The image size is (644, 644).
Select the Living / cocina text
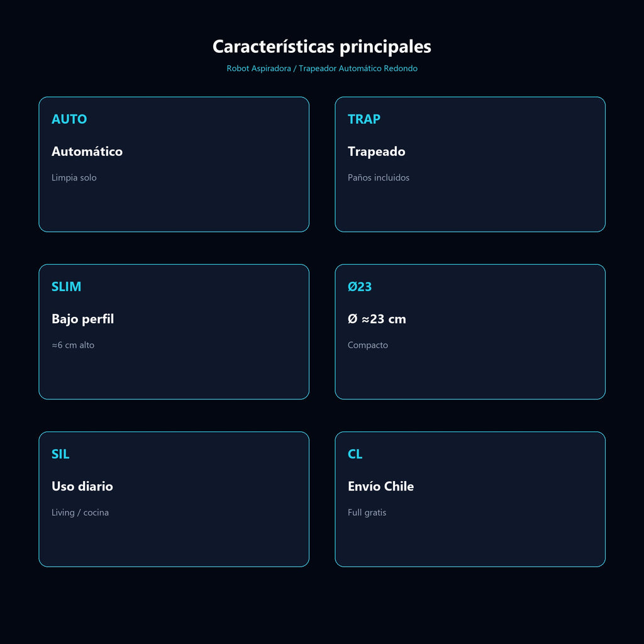pos(80,513)
